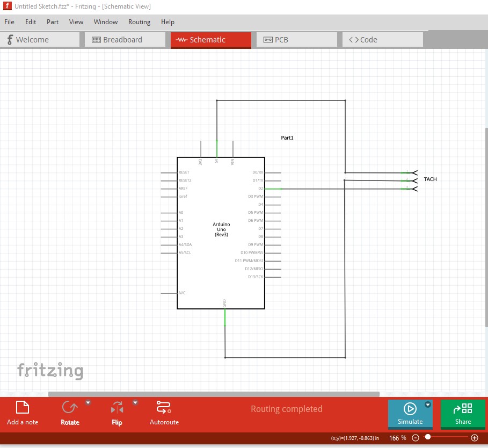Click the Simulate button
Viewport: 488px width, 448px height.
click(410, 414)
